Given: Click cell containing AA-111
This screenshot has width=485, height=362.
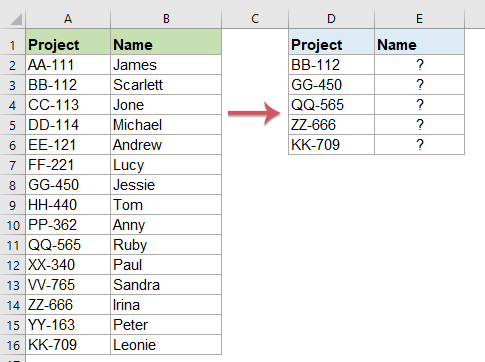Looking at the screenshot, I should coord(68,65).
